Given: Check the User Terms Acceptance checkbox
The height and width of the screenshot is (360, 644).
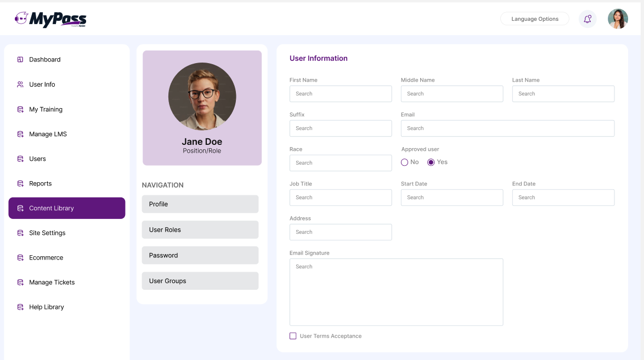Looking at the screenshot, I should (x=293, y=336).
